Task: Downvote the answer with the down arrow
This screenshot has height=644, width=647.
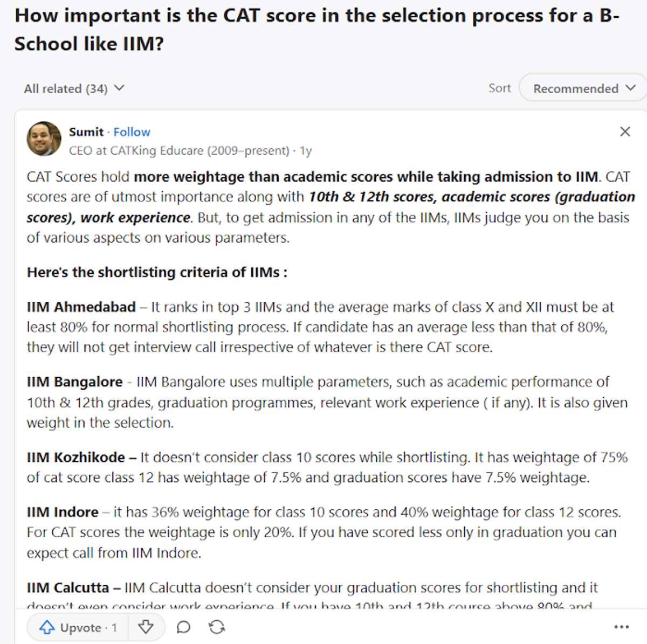Action: 146,627
